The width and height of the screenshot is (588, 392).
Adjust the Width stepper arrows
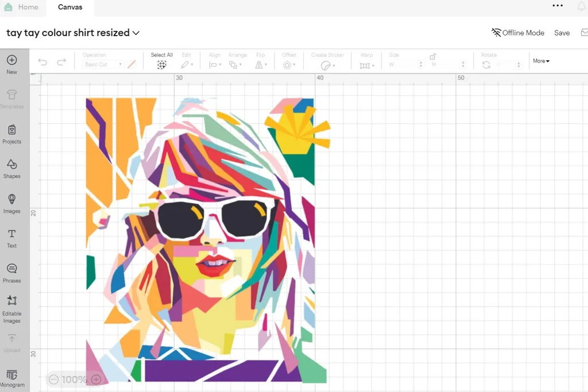click(421, 64)
